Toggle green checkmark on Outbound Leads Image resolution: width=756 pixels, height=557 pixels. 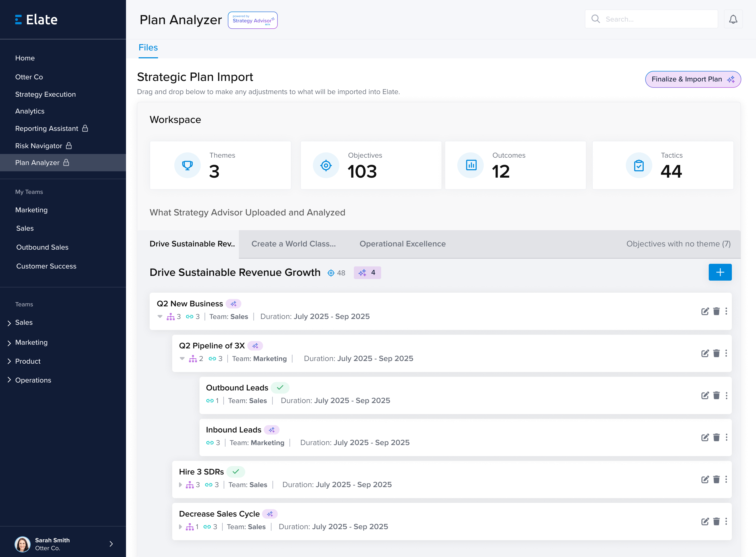point(280,388)
